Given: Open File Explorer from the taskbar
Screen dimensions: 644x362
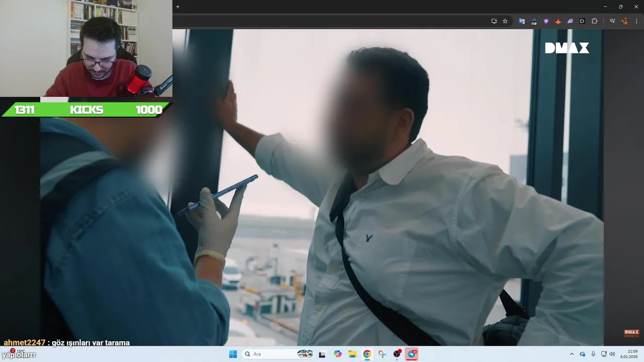Looking at the screenshot, I should point(353,354).
